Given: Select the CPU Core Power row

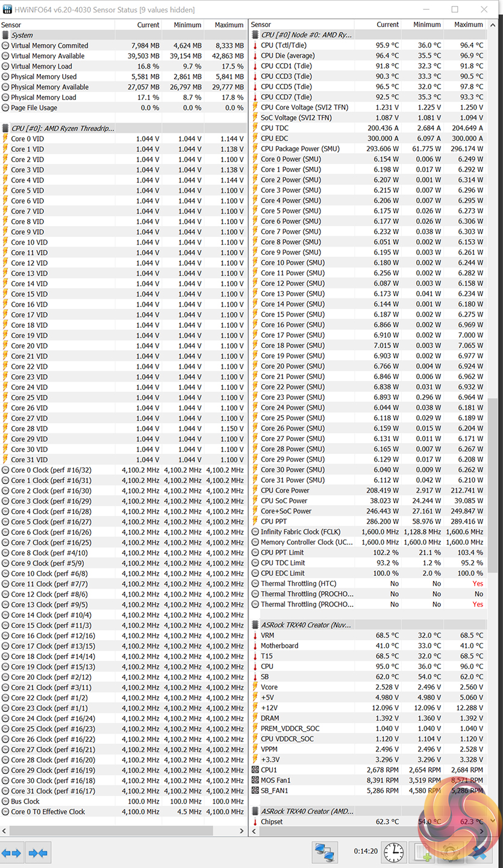Looking at the screenshot, I should [x=368, y=491].
